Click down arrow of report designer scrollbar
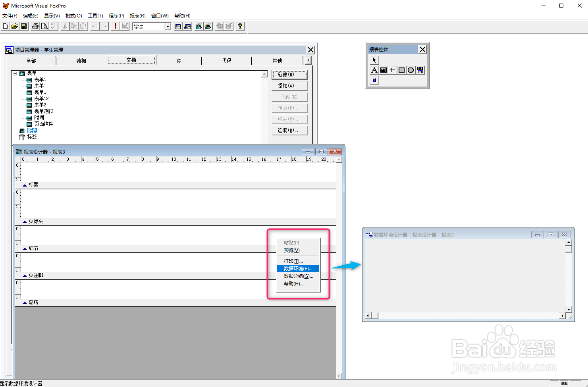This screenshot has width=588, height=387. pyautogui.click(x=339, y=375)
